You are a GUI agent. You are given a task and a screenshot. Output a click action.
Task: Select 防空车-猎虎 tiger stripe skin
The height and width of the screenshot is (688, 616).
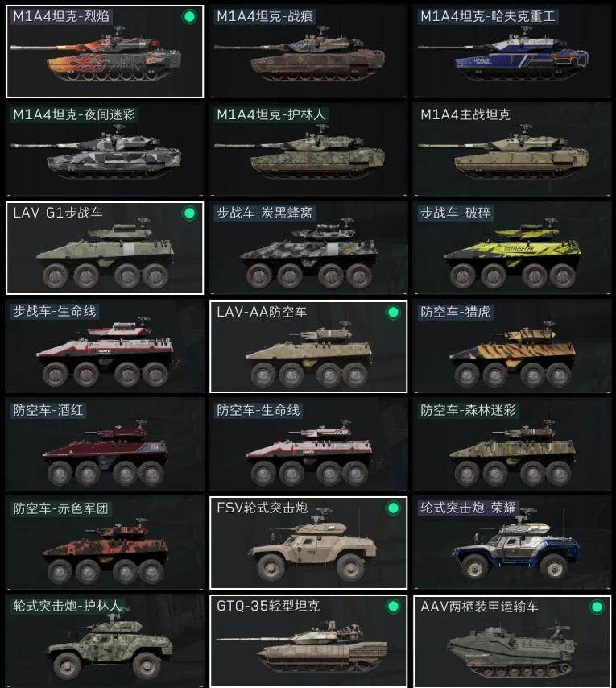(x=512, y=346)
